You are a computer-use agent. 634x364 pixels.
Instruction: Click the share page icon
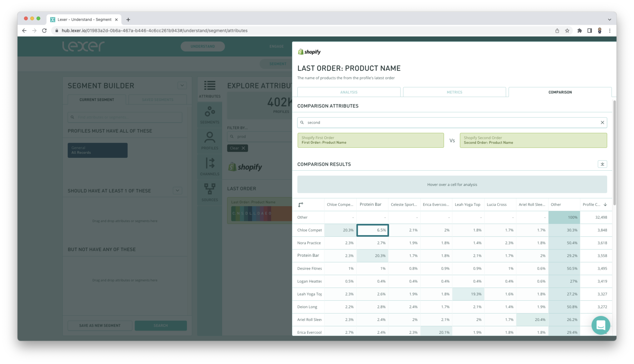(x=557, y=31)
